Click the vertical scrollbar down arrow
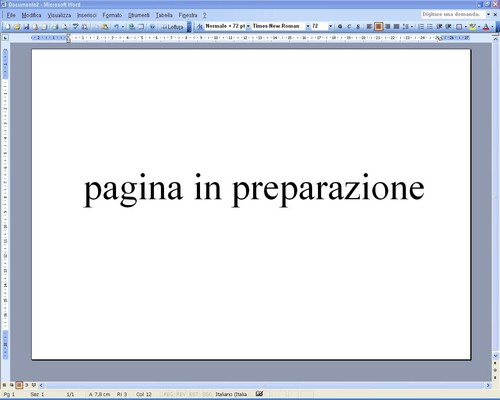Image resolution: width=500 pixels, height=400 pixels. pos(495,356)
